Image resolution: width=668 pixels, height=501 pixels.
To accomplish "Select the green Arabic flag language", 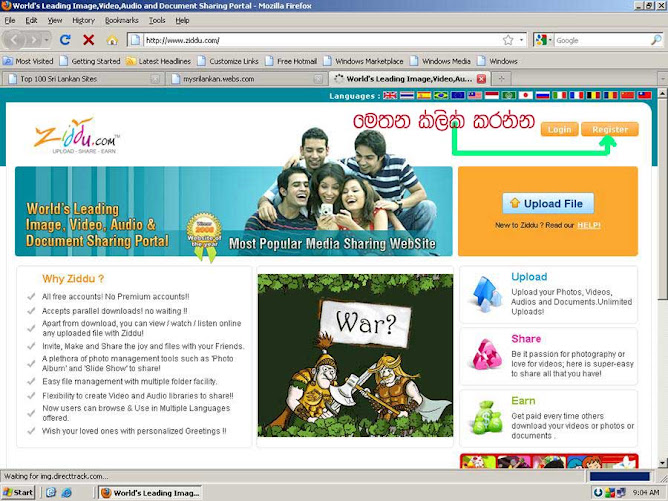I will 509,95.
